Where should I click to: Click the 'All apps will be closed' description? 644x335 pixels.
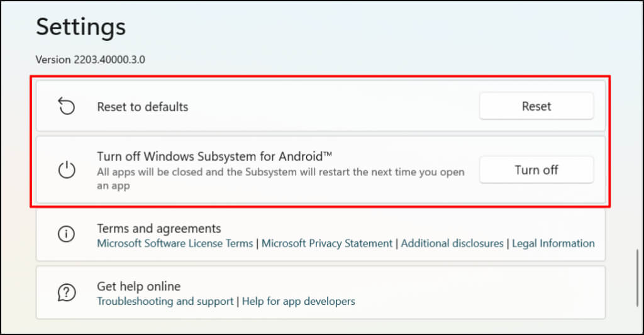280,172
